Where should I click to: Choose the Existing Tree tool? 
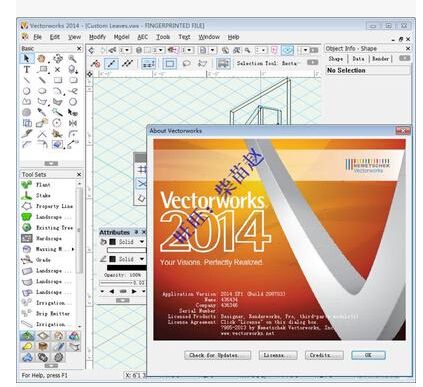(47, 227)
